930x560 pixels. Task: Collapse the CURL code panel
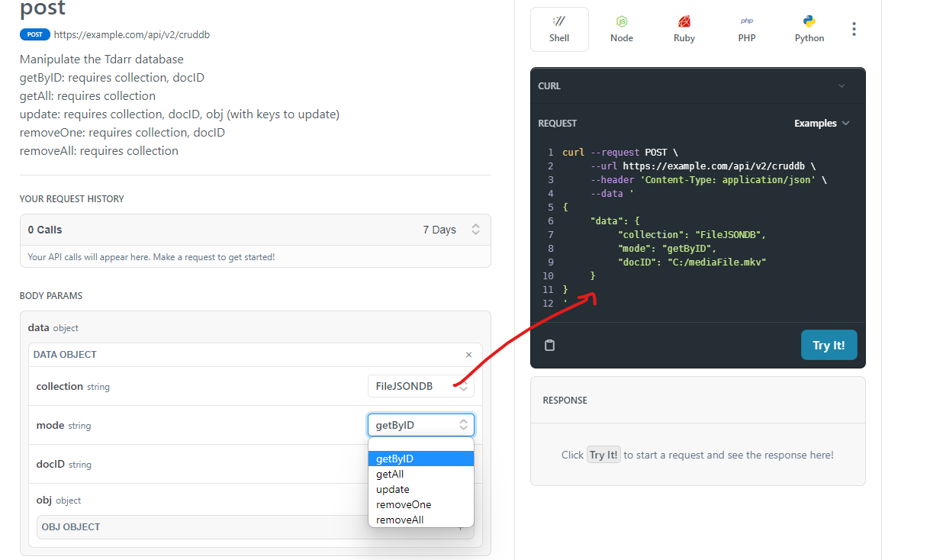click(842, 85)
